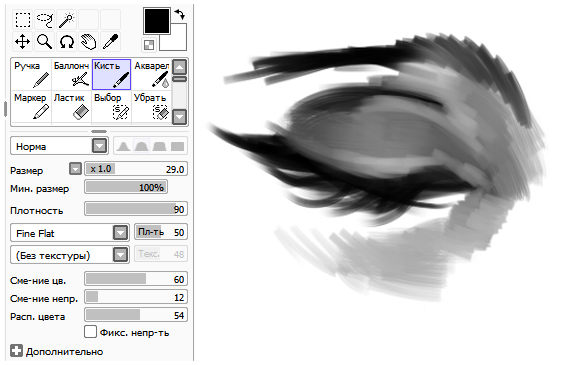574x365 pixels.
Task: Swap foreground and background colors arrow
Action: (180, 15)
